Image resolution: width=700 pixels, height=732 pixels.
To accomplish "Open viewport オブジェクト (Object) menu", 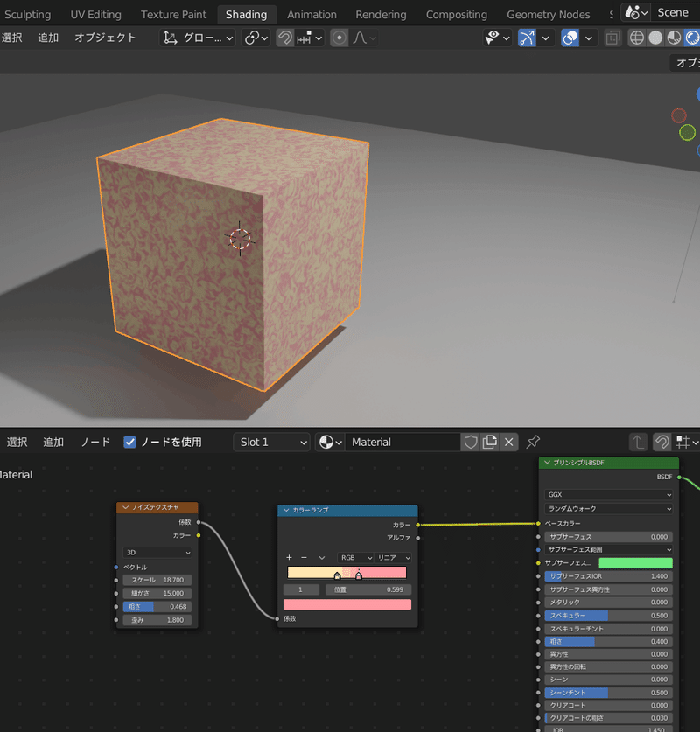I will 105,38.
